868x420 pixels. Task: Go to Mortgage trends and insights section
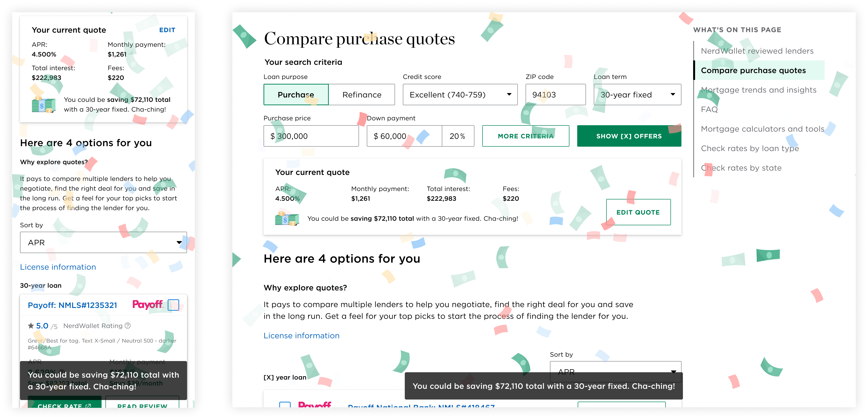pyautogui.click(x=758, y=90)
